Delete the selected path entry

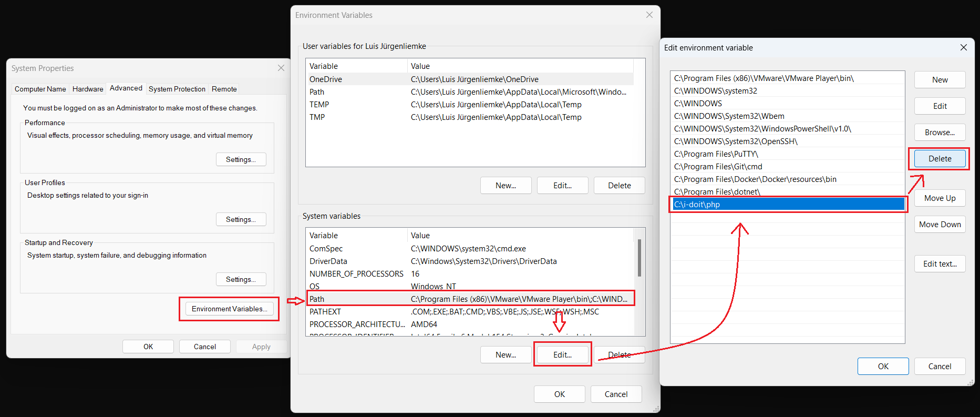click(x=940, y=158)
